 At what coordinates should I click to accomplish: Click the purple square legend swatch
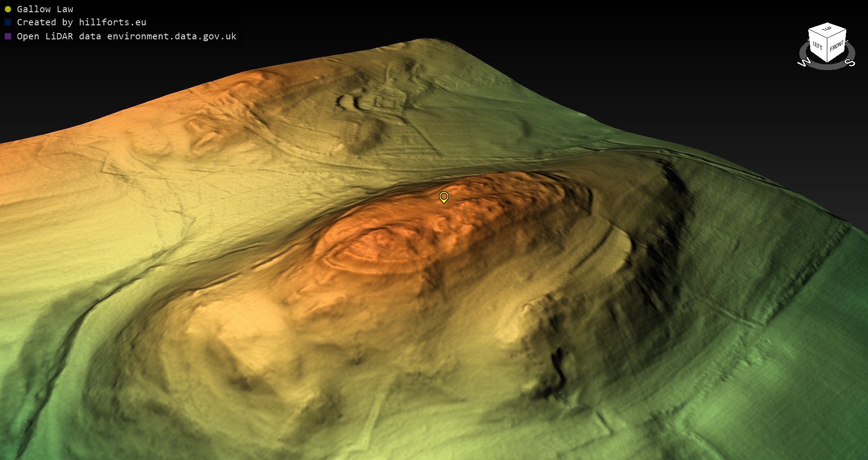tap(8, 36)
